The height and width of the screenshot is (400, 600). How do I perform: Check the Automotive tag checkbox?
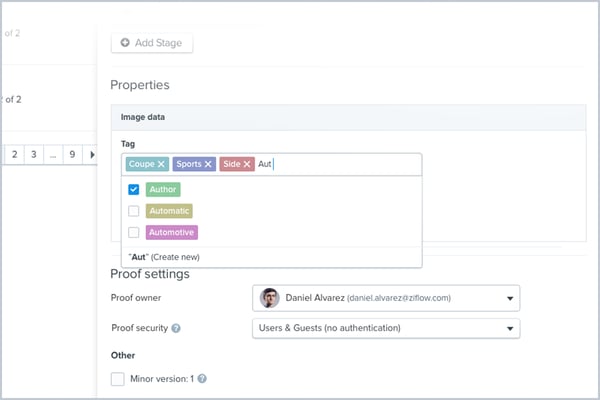pos(133,233)
